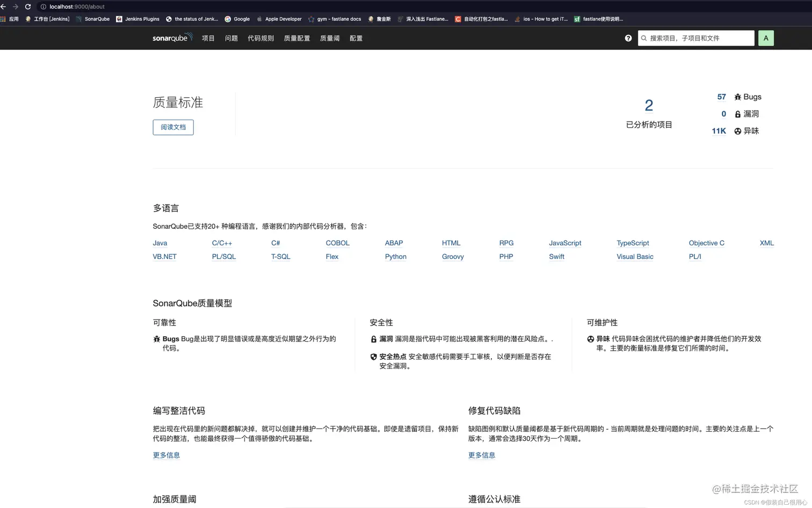The image size is (812, 508).
Task: Open the apps grid (应用) bookmark
Action: [10, 19]
